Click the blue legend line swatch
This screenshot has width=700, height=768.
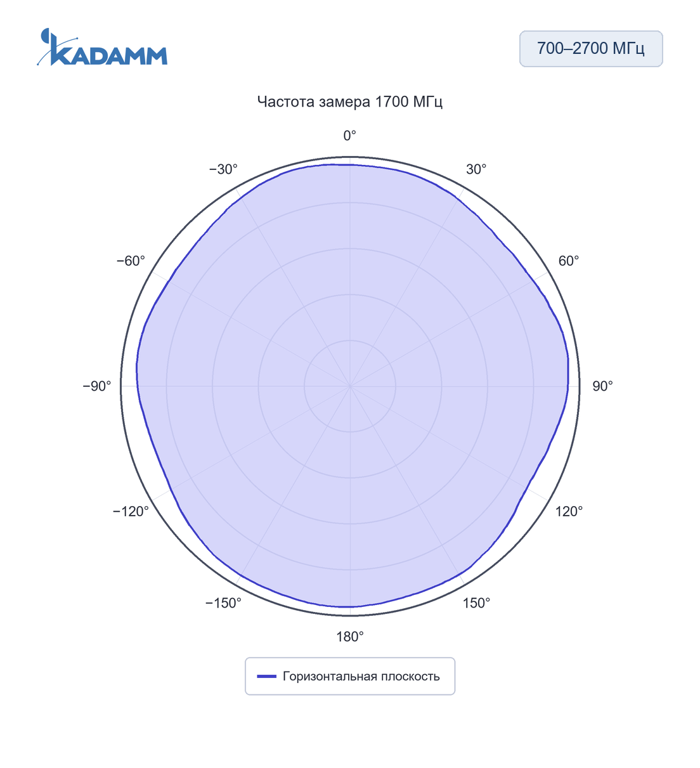click(266, 677)
